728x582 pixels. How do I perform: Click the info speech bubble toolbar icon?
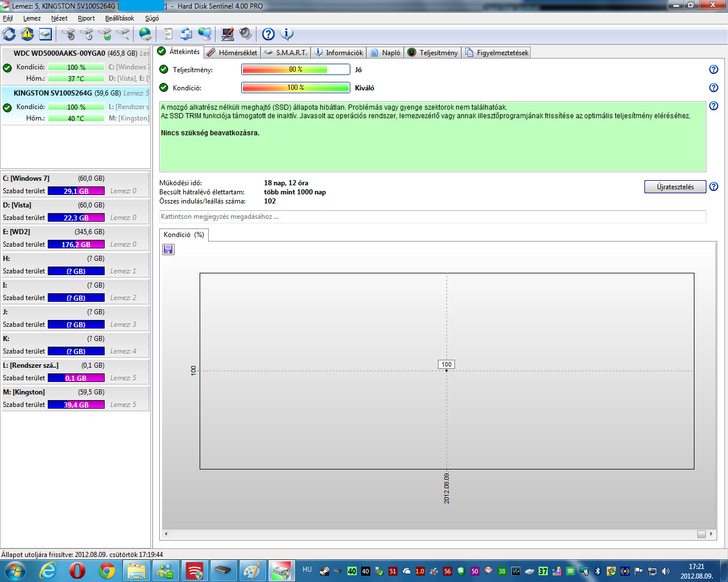[287, 34]
